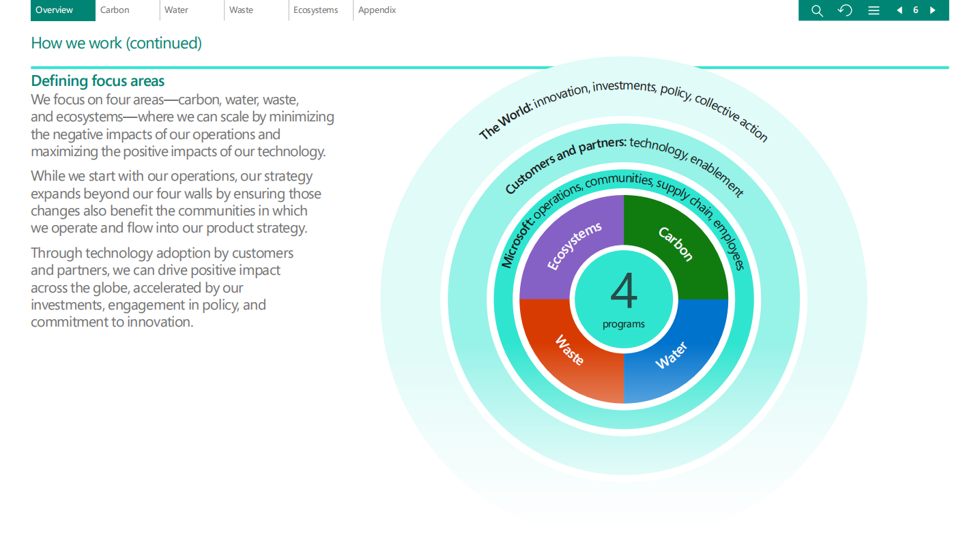
Task: Go to previous page with left arrow
Action: [x=899, y=10]
